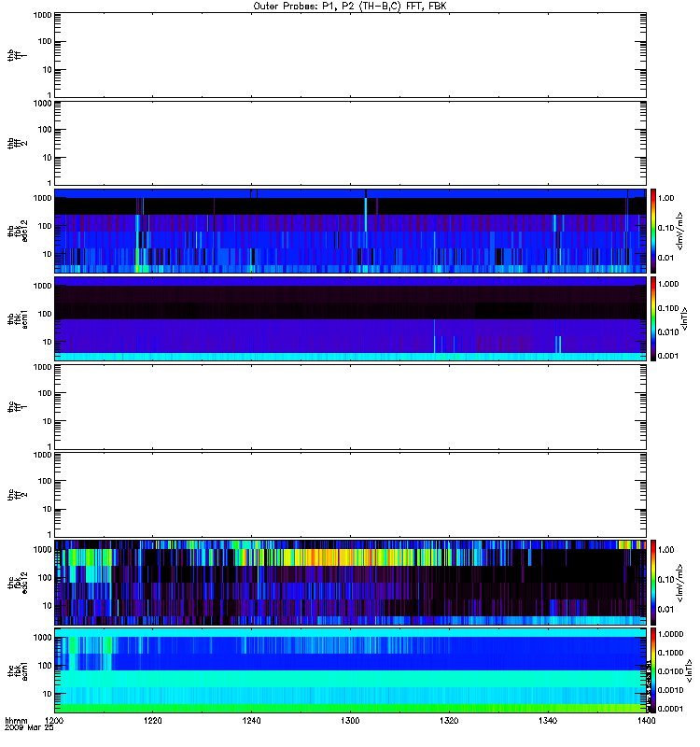The height and width of the screenshot is (747, 700).
Task: Click the yellow-red burst in thc fbk edc12 spectrogram
Action: (347, 557)
